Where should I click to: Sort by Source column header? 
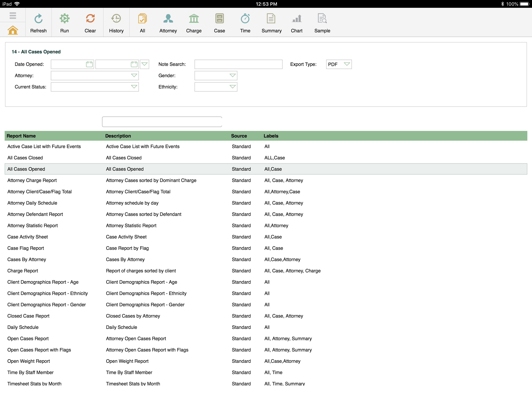coord(239,136)
